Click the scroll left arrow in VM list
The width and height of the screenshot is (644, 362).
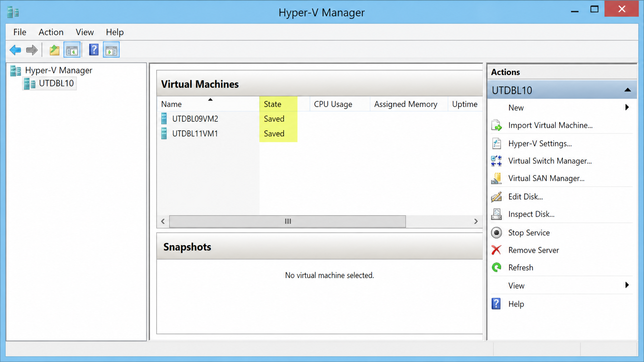click(x=163, y=221)
